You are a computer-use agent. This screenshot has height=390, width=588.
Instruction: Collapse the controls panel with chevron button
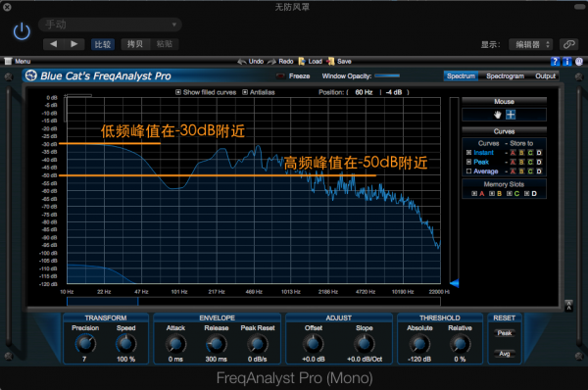click(568, 306)
